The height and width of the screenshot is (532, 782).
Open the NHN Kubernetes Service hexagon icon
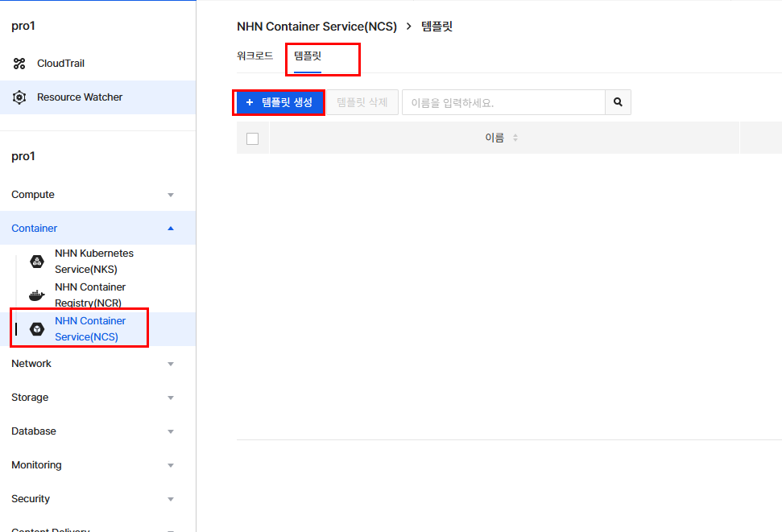[x=37, y=262]
